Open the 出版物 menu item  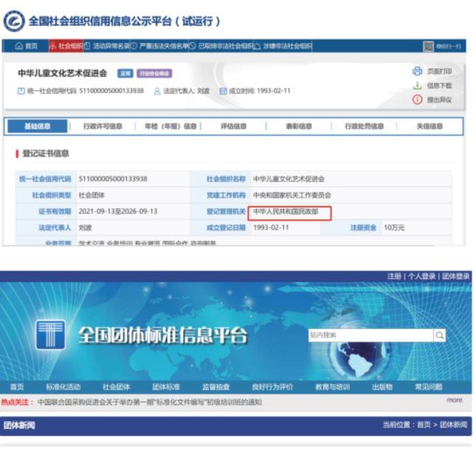pyautogui.click(x=382, y=387)
